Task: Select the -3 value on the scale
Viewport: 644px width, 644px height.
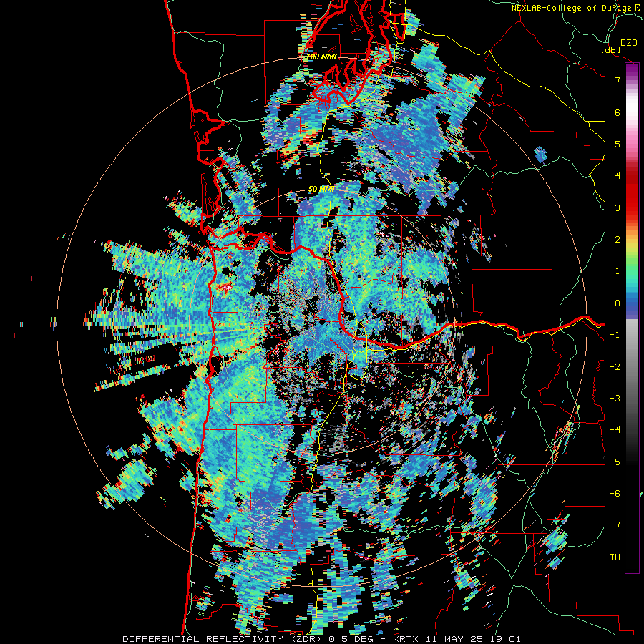Action: tap(615, 399)
